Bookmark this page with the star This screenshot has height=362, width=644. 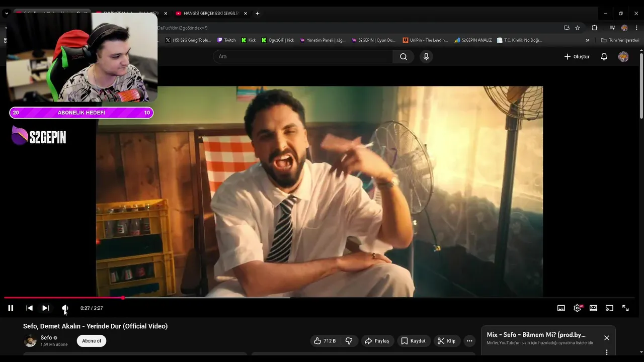click(x=578, y=28)
